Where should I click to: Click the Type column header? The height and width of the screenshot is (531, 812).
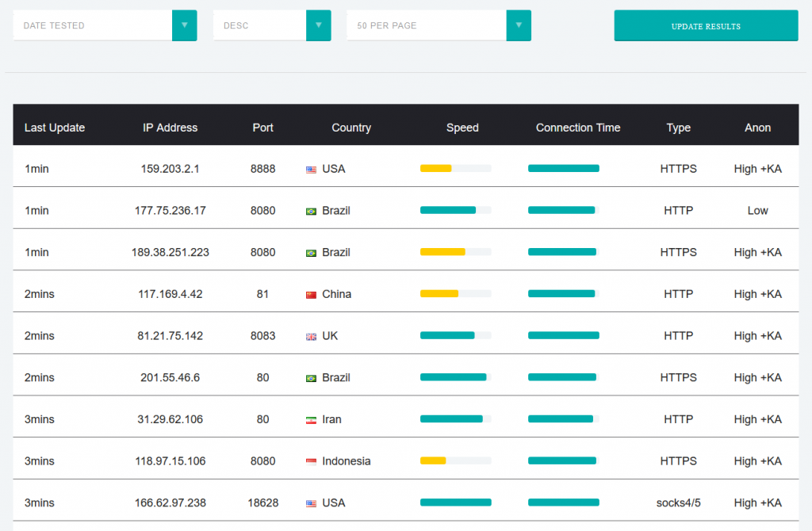pos(679,128)
